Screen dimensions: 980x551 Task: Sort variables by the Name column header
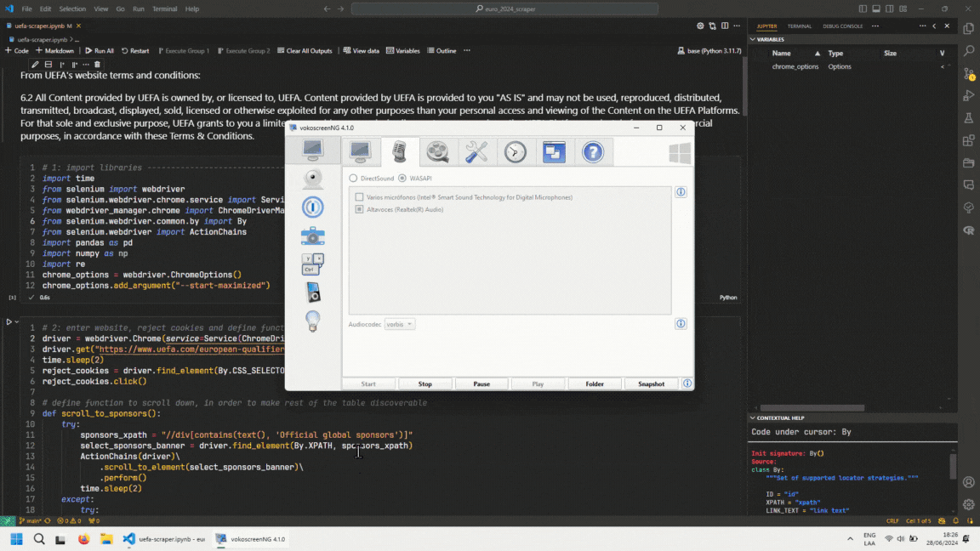point(781,53)
